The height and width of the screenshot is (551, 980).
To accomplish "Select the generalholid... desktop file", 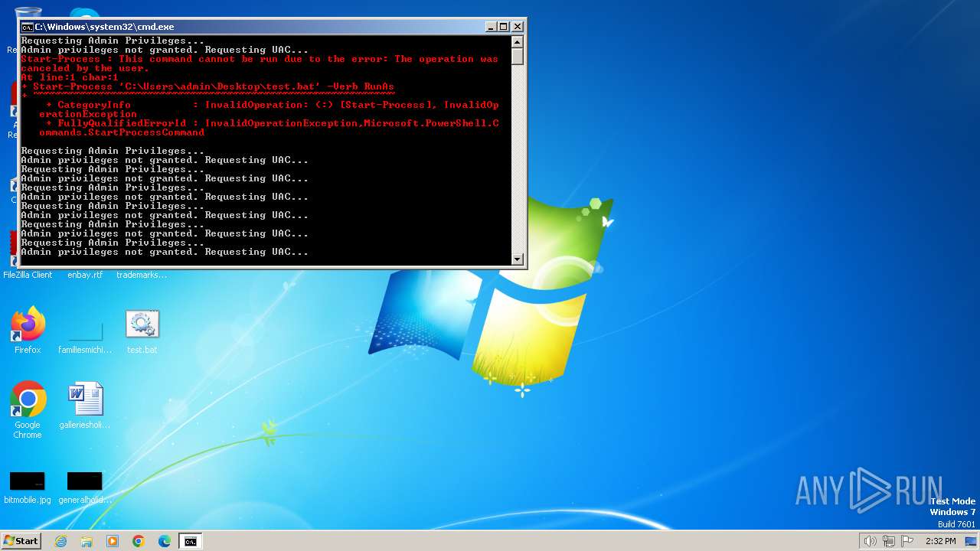I will pos(85,487).
